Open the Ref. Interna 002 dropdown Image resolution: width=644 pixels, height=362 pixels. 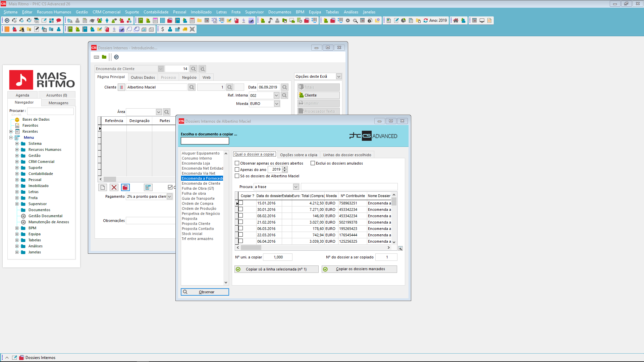[276, 96]
